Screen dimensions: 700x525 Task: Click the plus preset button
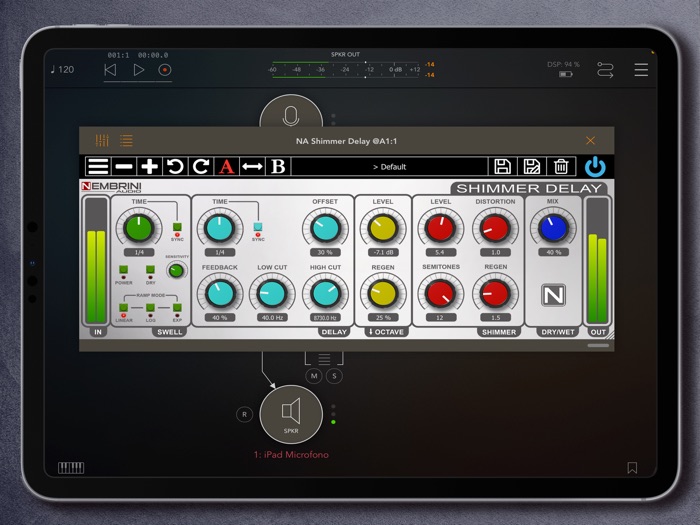[x=149, y=167]
